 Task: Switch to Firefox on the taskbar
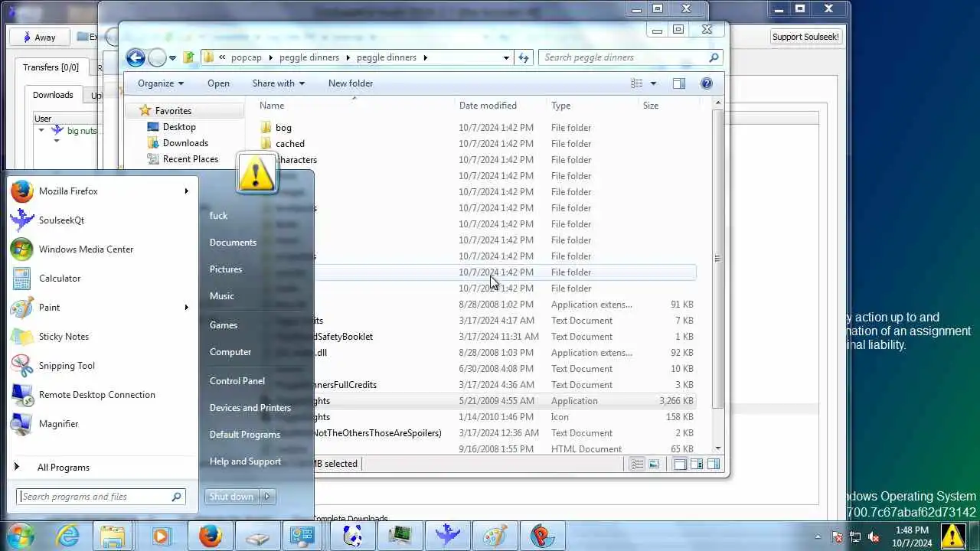click(x=210, y=536)
